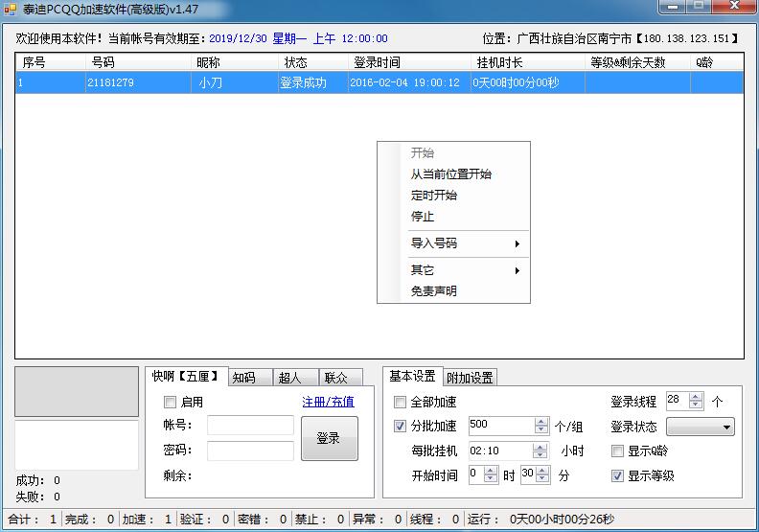The height and width of the screenshot is (532, 759).
Task: Sort by the 号码 column header
Action: point(138,62)
